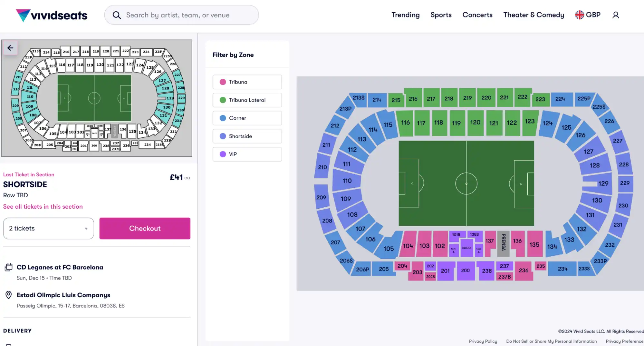The height and width of the screenshot is (346, 644).
Task: Click the calendar icon next to event name
Action: 8,267
